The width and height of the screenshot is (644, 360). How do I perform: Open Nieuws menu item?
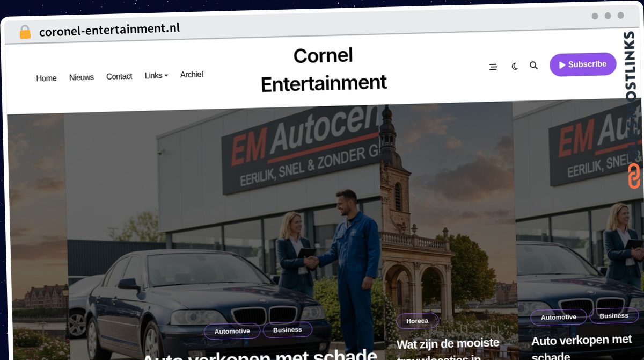(x=82, y=77)
